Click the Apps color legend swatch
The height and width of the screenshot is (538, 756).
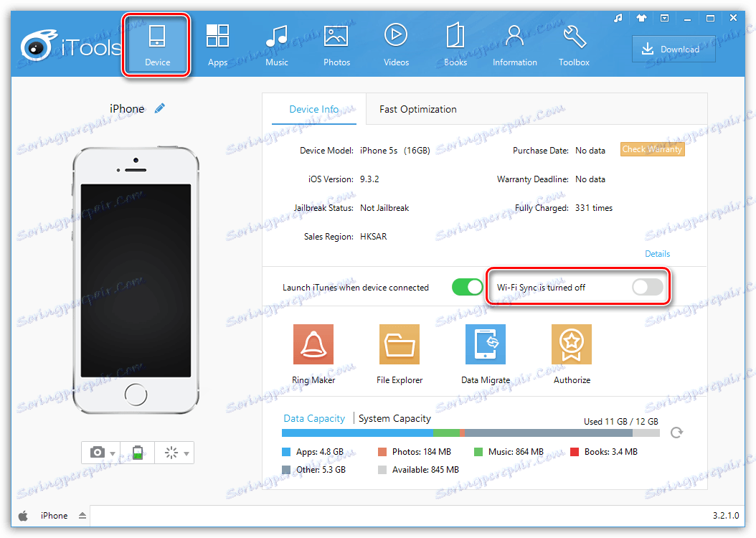pos(286,452)
